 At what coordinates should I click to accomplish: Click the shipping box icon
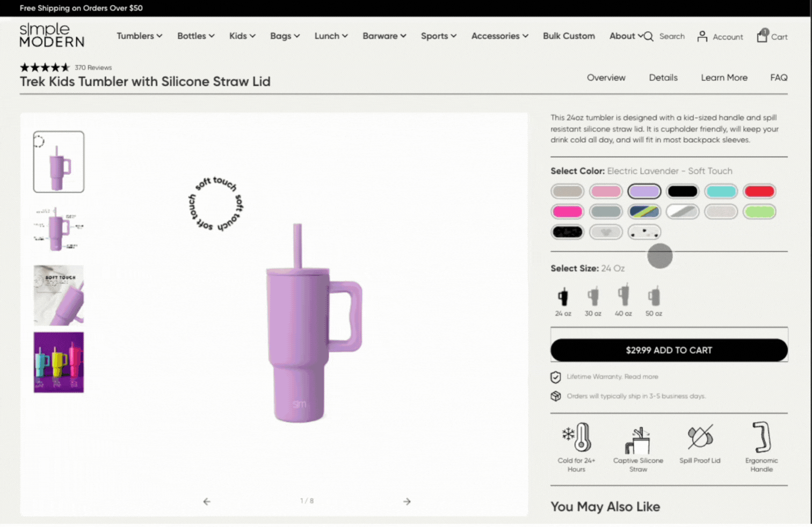click(x=556, y=396)
